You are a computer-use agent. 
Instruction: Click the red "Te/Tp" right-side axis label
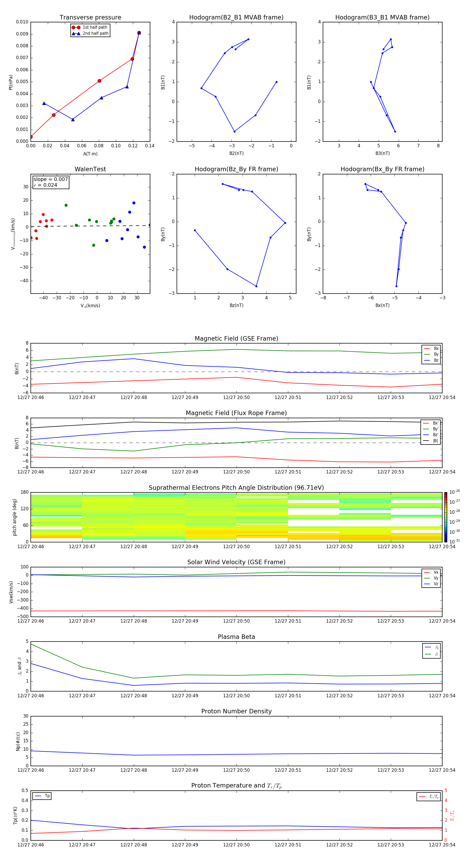[x=453, y=815]
